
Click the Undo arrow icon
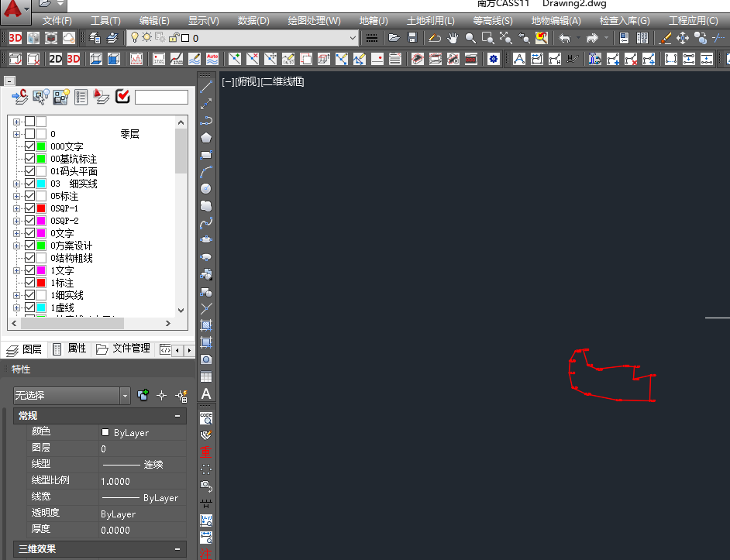pyautogui.click(x=564, y=38)
